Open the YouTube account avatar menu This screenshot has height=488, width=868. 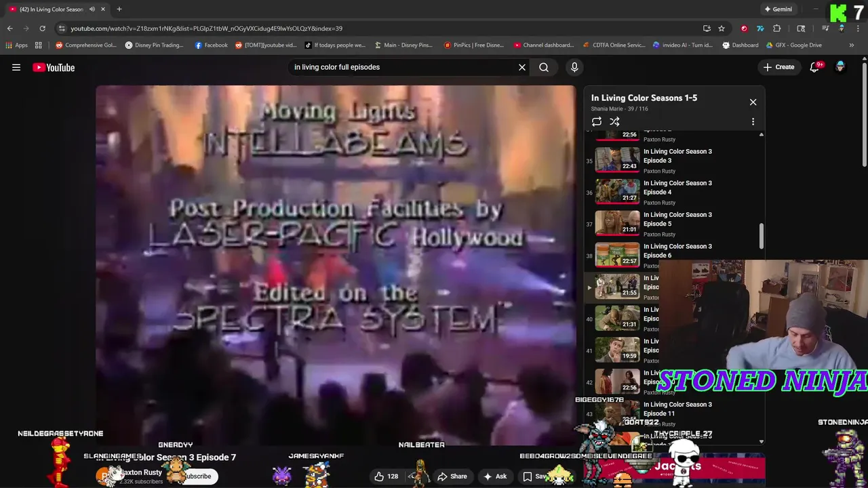[840, 67]
